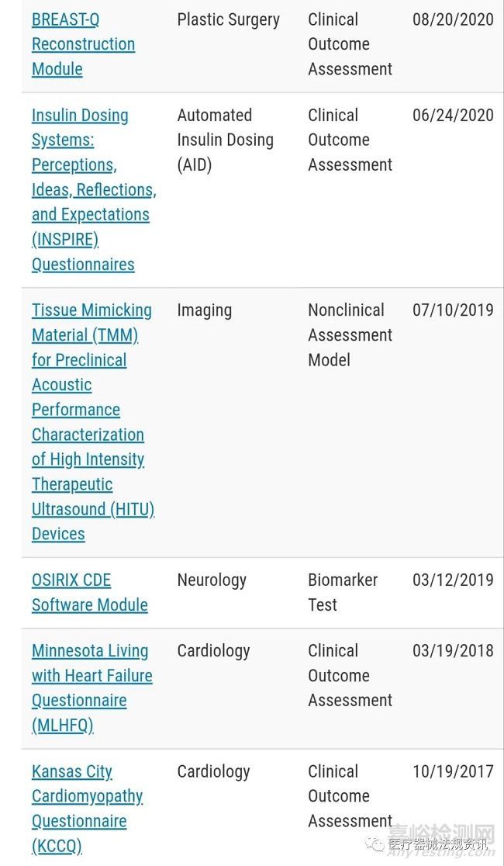
Task: Select the Biomarker Test cell
Action: 342,592
